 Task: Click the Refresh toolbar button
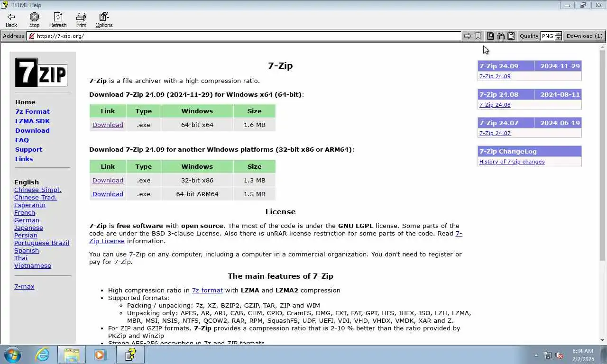(x=58, y=20)
